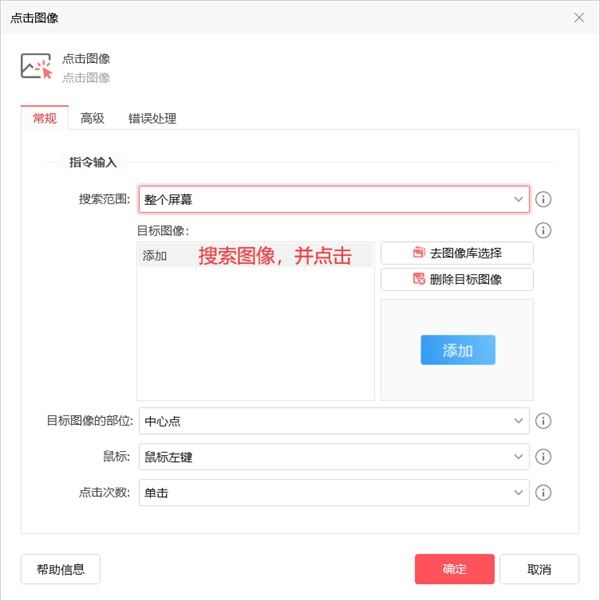Select the 添加 item in target image list
Screen dimensions: 600x601
pyautogui.click(x=255, y=255)
